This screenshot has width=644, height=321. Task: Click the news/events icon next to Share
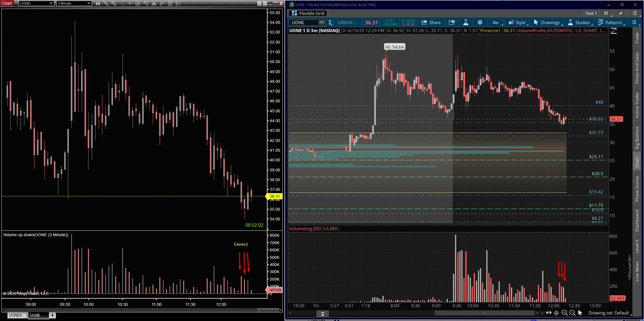[x=452, y=22]
